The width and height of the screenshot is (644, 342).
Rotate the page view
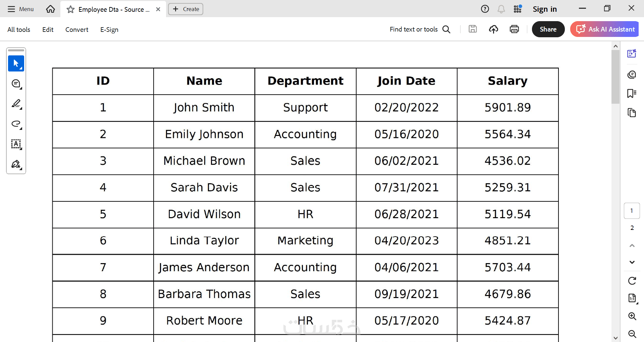632,281
